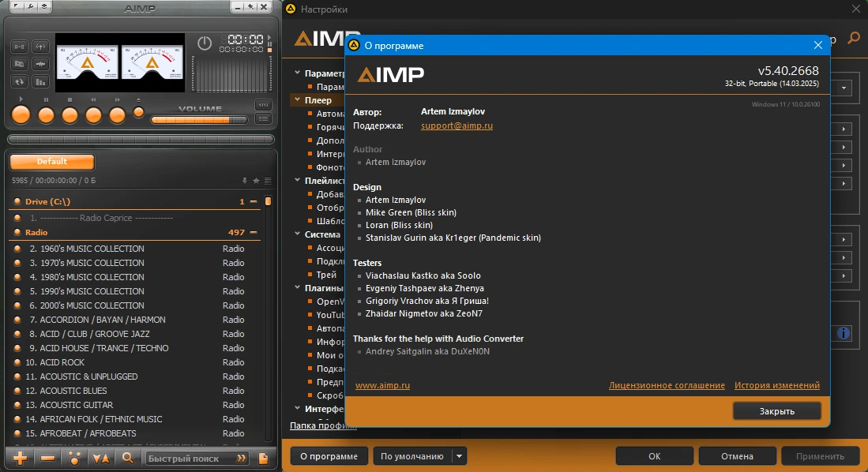Click the A-B repeat button in player
Image resolution: width=868 pixels, height=472 pixels.
(x=20, y=47)
